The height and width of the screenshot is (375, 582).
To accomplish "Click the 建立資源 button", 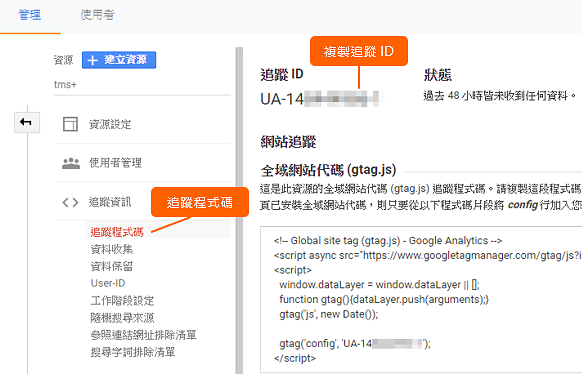I will [119, 60].
